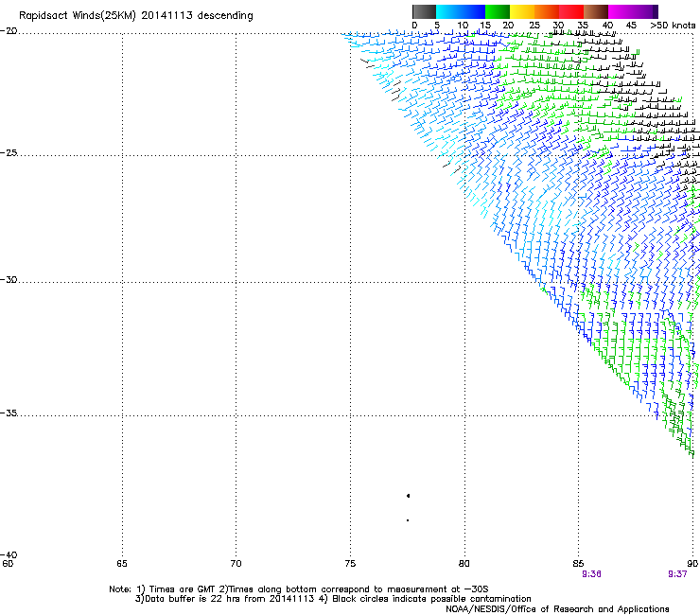Click the '-25' latitude axis label
700x615 pixels.
[x=9, y=152]
